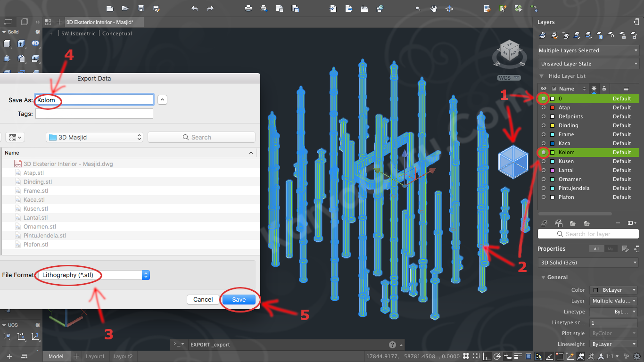Switch to the Layout1 tab

pos(95,356)
